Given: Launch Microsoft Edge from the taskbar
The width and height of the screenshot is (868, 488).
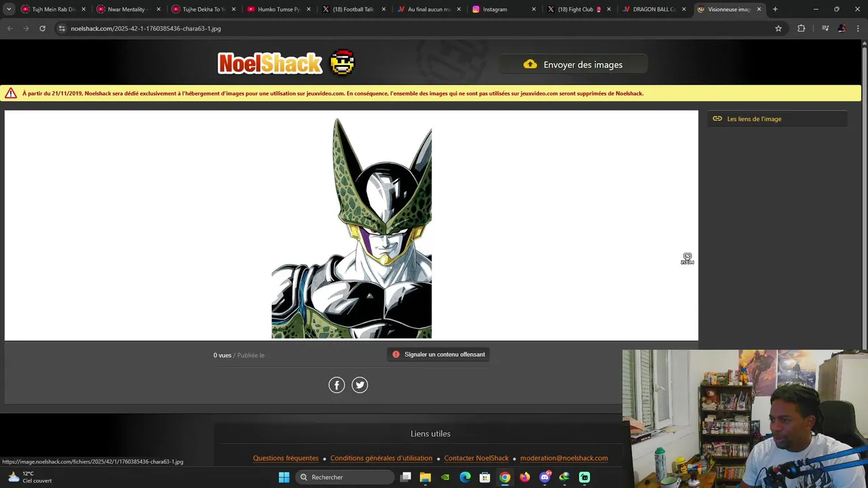Looking at the screenshot, I should click(465, 477).
